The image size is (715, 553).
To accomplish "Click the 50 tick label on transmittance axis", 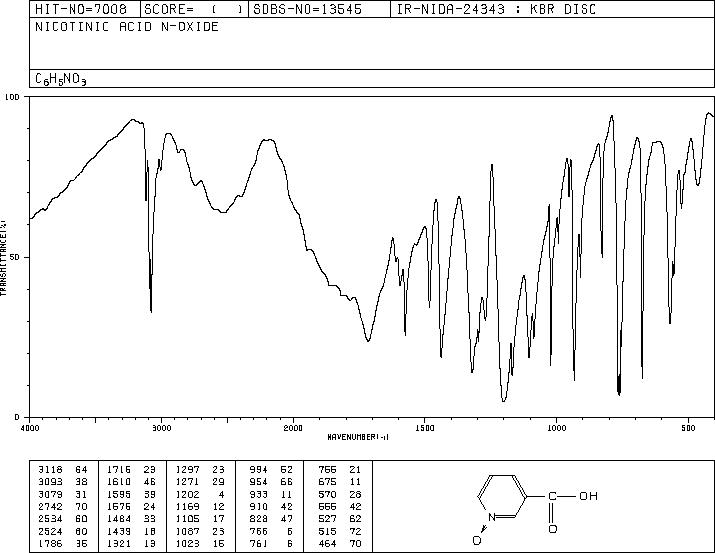I will point(16,257).
